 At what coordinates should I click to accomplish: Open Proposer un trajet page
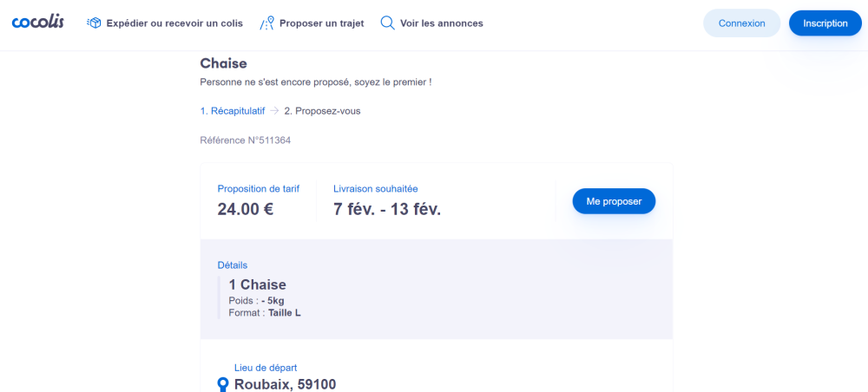322,23
